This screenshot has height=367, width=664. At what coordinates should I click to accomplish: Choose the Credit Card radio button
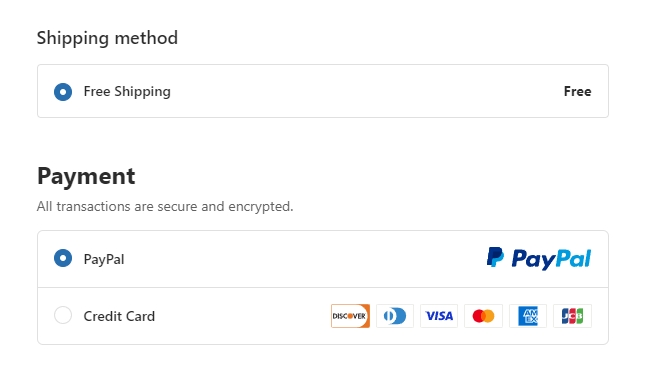tap(63, 315)
